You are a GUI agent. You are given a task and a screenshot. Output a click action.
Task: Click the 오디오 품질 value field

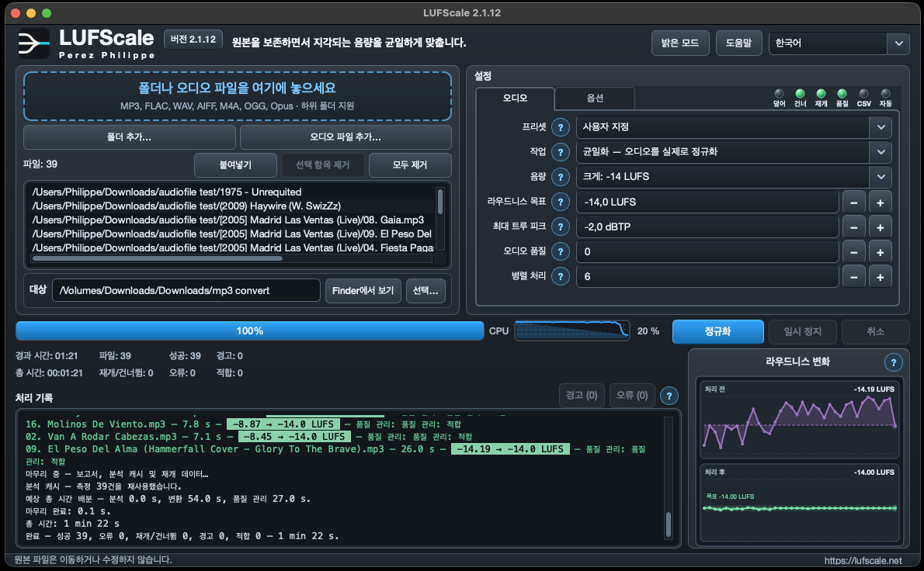click(707, 251)
